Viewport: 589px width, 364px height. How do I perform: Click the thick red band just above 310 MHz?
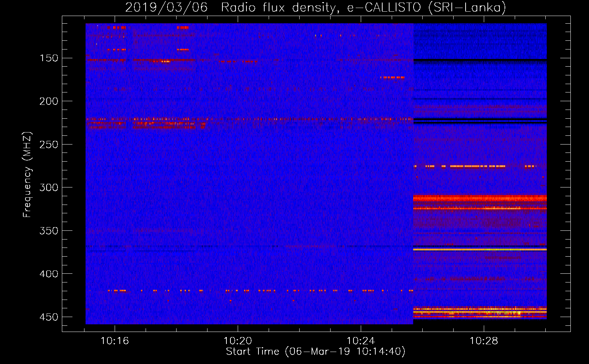pos(480,198)
